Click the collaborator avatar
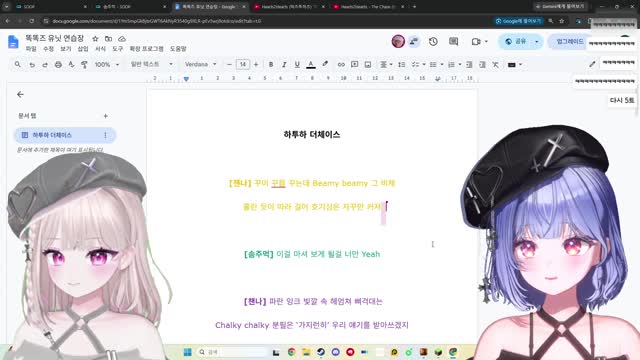Image resolution: width=640 pixels, height=360 pixels. pyautogui.click(x=398, y=41)
